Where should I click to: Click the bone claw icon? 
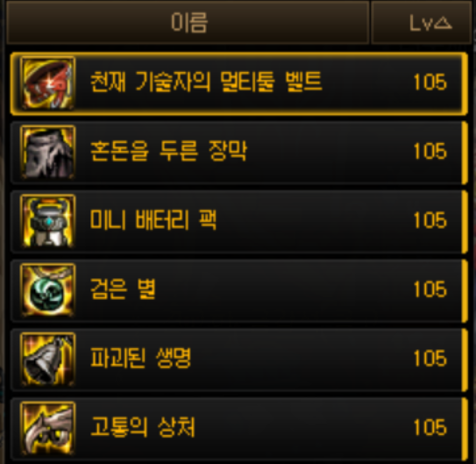[x=47, y=428]
